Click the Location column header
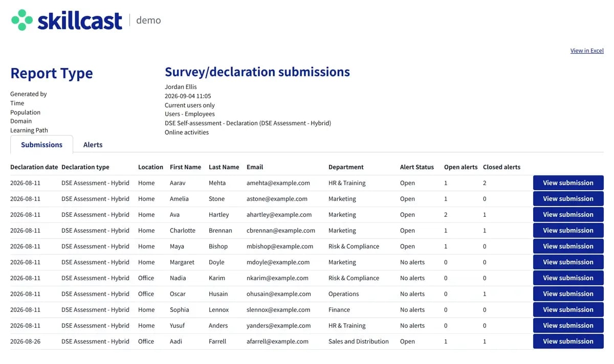This screenshot has width=614, height=364. [x=150, y=167]
